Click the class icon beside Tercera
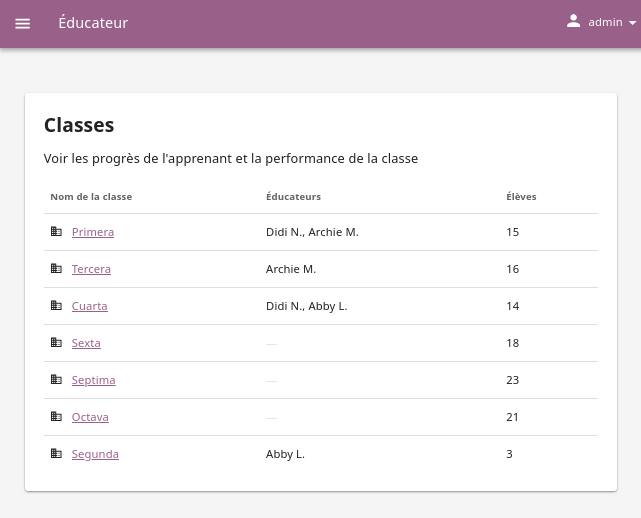Screen dimensions: 641x518 click(x=56, y=268)
